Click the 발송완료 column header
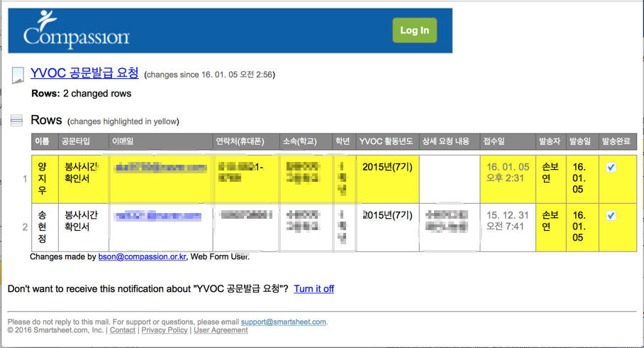The width and height of the screenshot is (644, 348). click(618, 141)
